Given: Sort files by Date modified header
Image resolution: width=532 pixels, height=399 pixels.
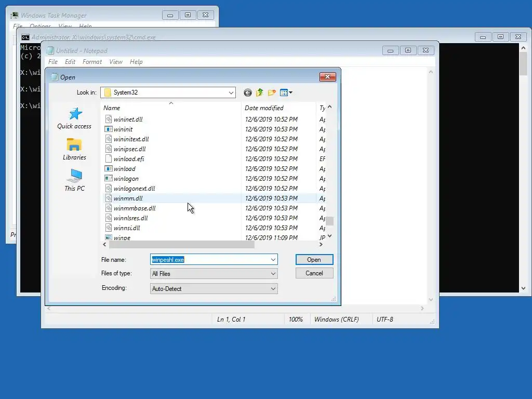Looking at the screenshot, I should tap(278, 108).
